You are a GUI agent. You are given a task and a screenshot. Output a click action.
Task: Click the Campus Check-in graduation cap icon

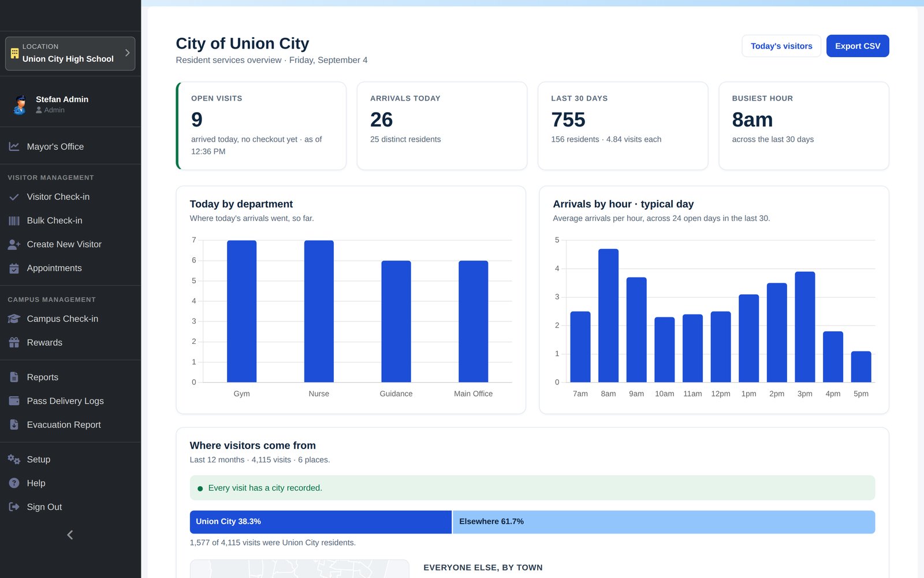pos(14,319)
